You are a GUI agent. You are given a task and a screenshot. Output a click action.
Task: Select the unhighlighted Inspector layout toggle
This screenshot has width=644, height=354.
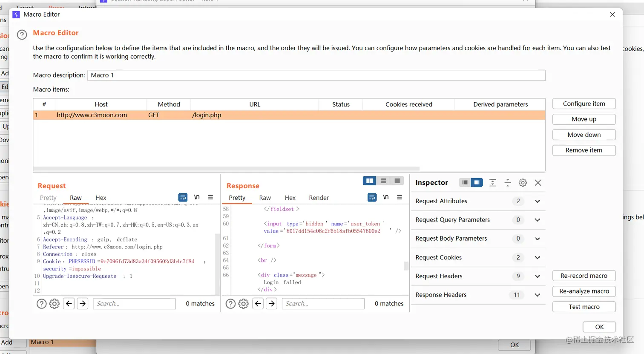[x=465, y=183]
